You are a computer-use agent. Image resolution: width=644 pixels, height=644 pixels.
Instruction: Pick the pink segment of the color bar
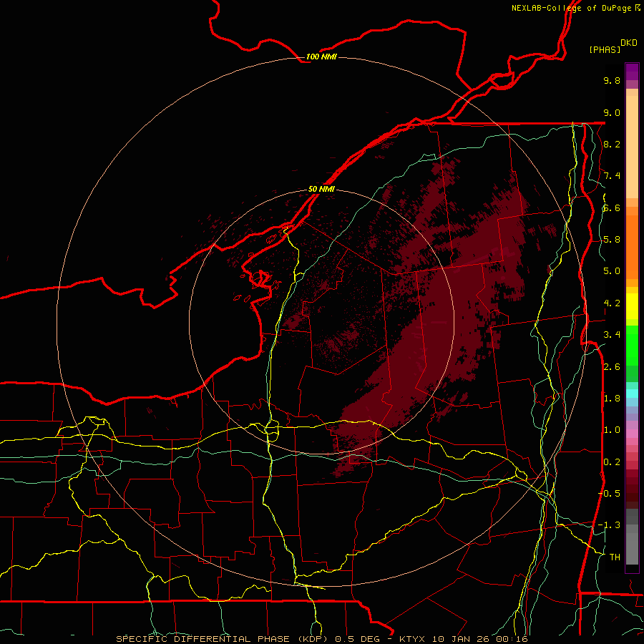pos(632,434)
